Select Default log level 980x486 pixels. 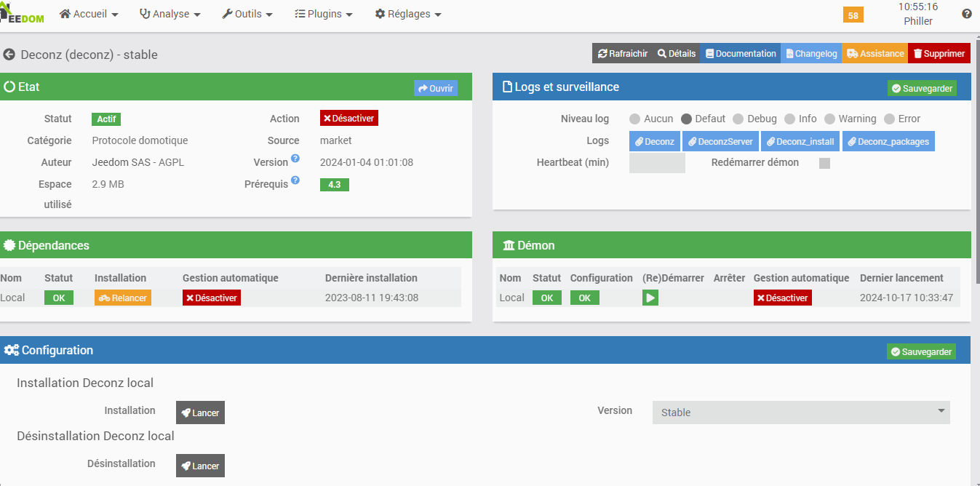(686, 119)
